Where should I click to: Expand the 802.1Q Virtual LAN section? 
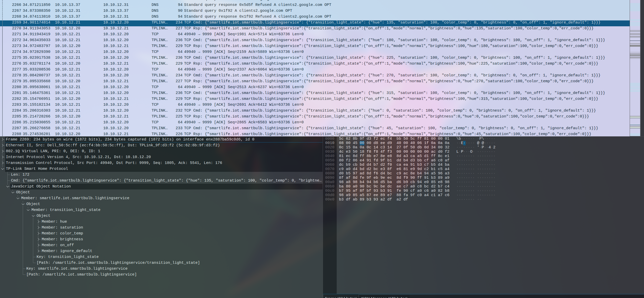coord(3,151)
